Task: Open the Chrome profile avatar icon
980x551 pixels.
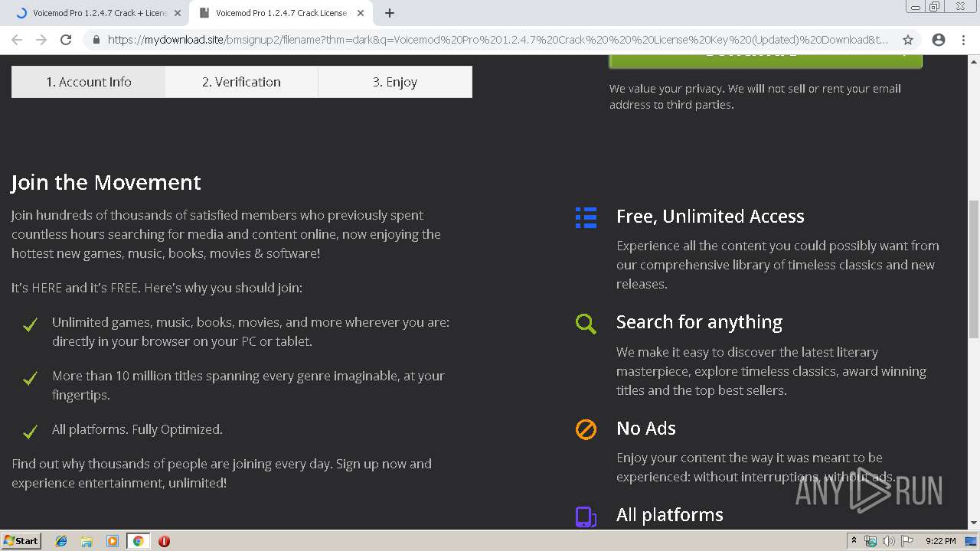Action: [x=939, y=40]
